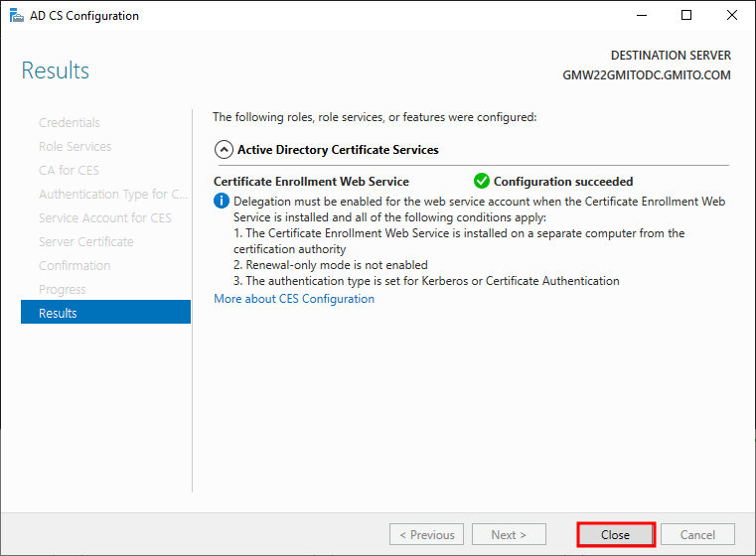Select Credentials step in sidebar
Viewport: 756px width, 556px height.
[x=70, y=123]
